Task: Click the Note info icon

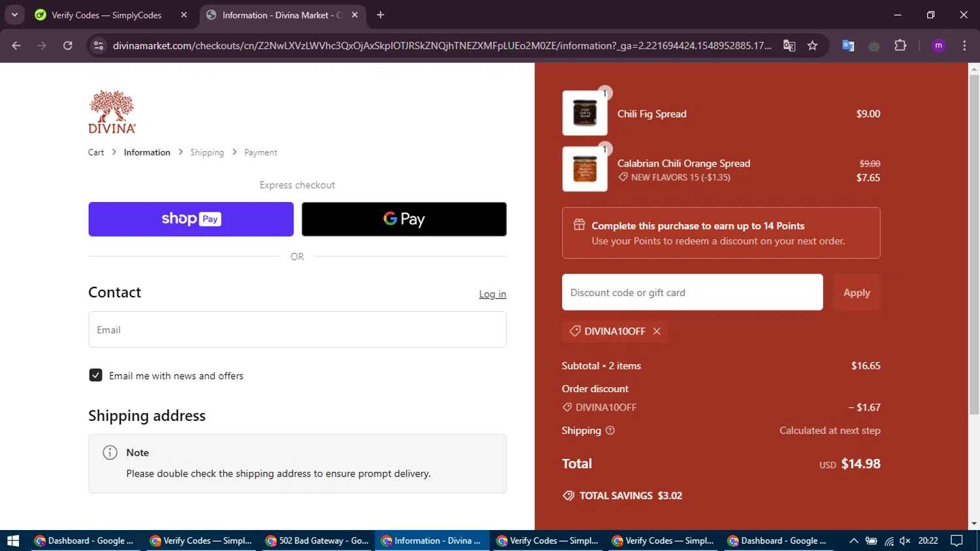Action: click(x=110, y=452)
